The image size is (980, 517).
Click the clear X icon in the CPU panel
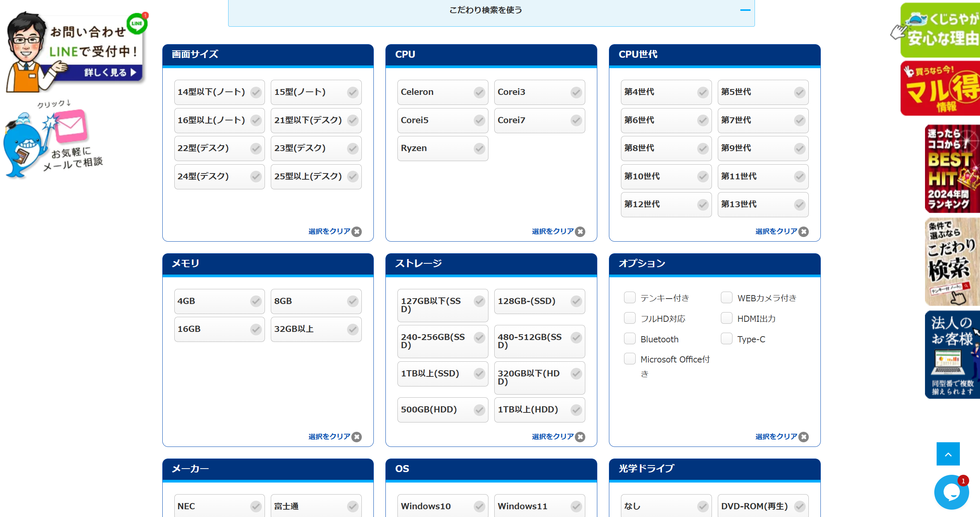click(x=580, y=232)
